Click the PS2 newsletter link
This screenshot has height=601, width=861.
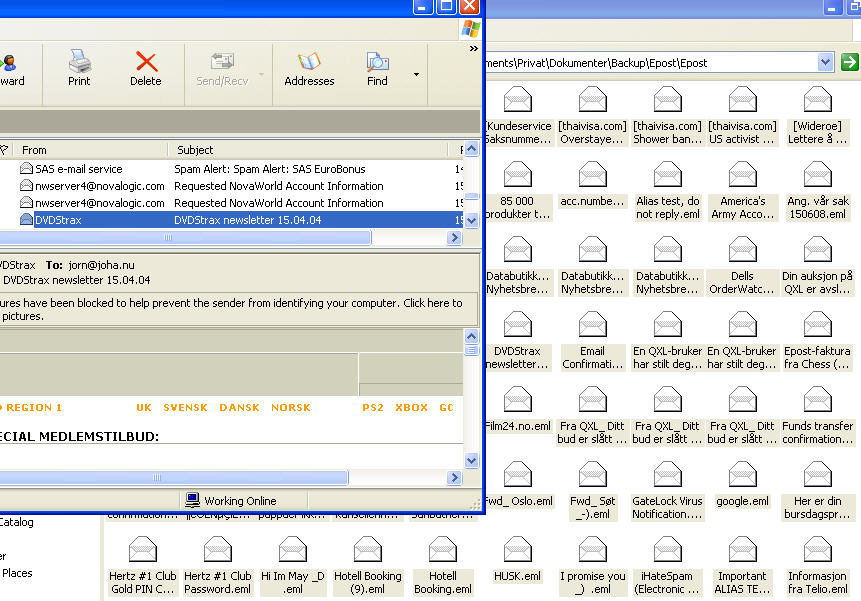pyautogui.click(x=373, y=408)
